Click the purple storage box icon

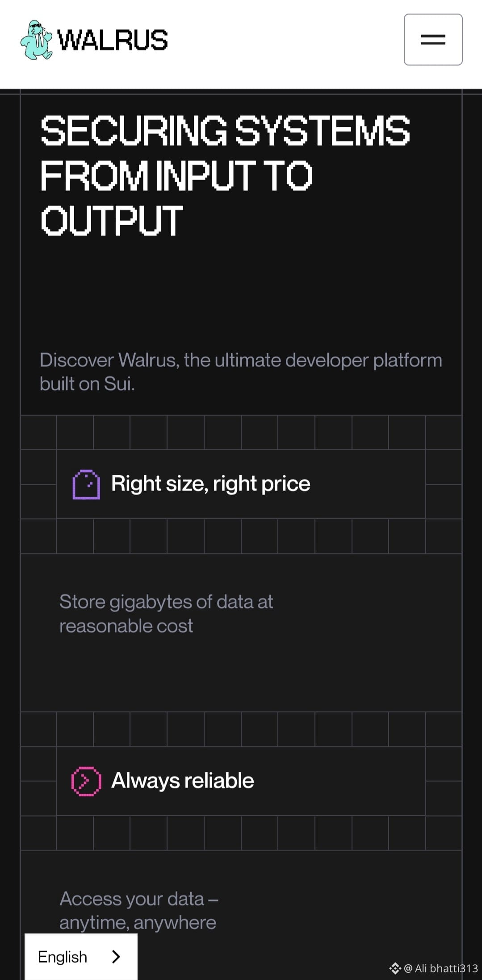point(86,484)
